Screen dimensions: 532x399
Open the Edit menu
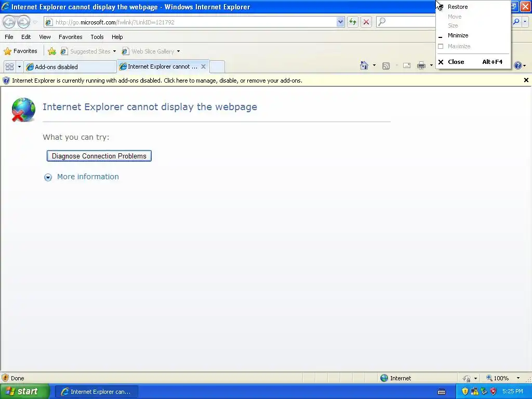pos(26,37)
